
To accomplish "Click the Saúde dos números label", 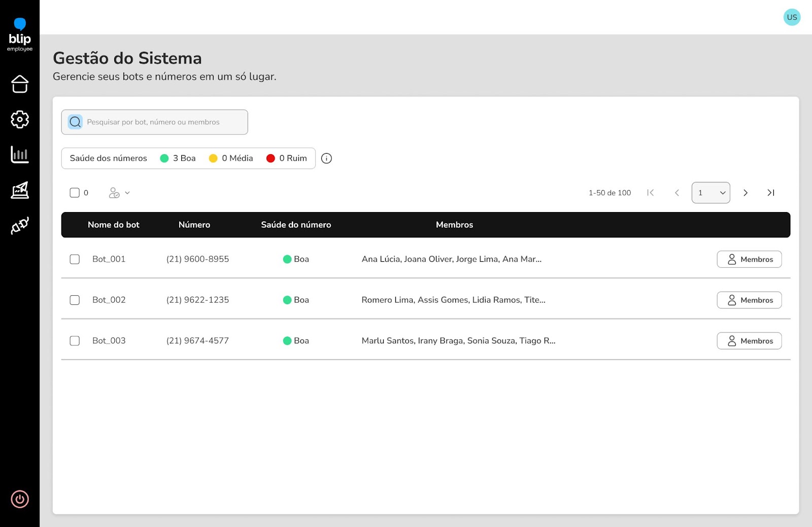I will (x=108, y=158).
